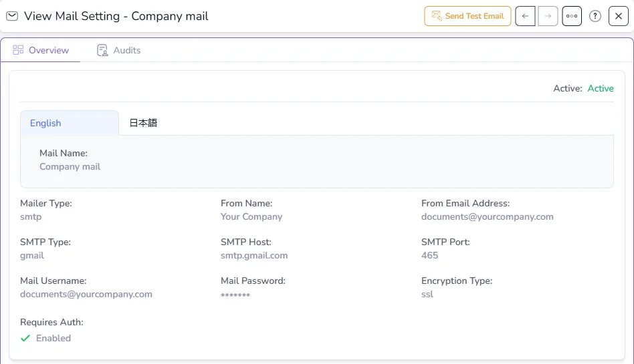The width and height of the screenshot is (634, 364).
Task: Close the View Mail Setting dialog
Action: (618, 16)
